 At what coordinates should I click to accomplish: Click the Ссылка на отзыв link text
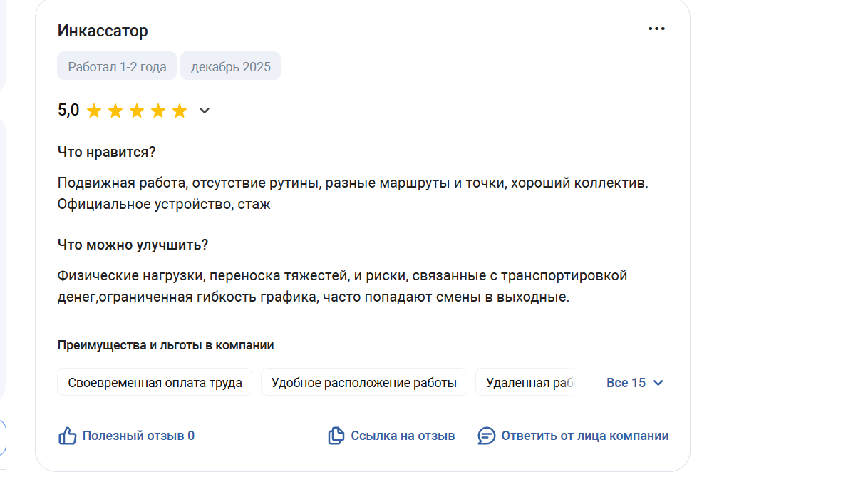(x=403, y=436)
